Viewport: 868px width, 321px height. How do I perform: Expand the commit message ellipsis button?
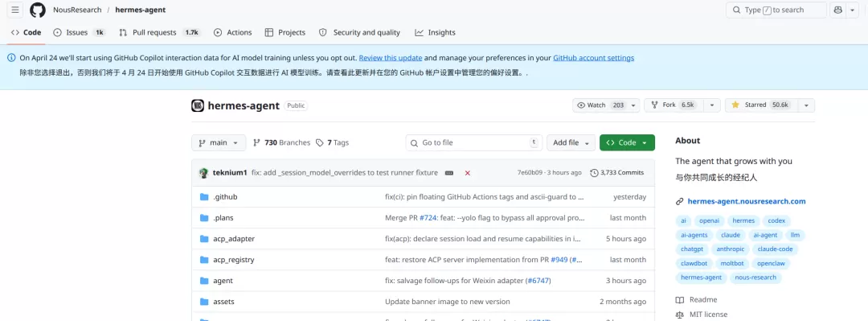pyautogui.click(x=449, y=173)
